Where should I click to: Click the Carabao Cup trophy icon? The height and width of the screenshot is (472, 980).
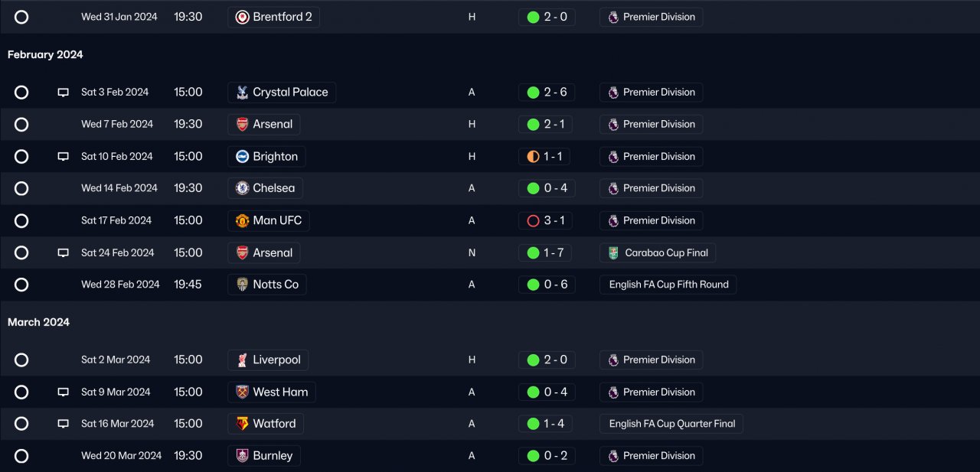pos(613,253)
